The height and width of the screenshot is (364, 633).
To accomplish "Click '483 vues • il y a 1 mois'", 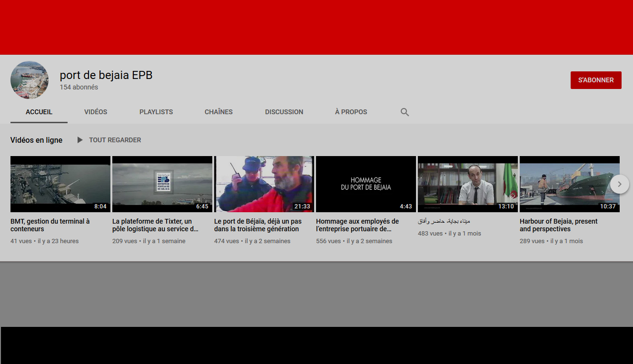I will point(449,234).
